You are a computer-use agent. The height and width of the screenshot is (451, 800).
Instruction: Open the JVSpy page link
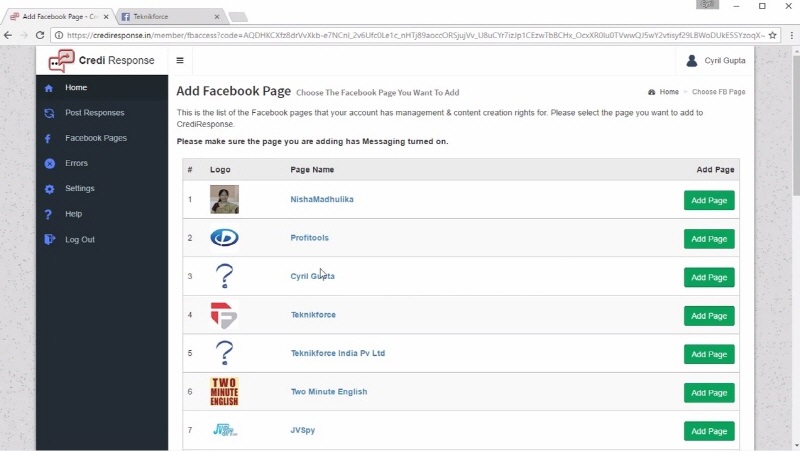pos(303,430)
